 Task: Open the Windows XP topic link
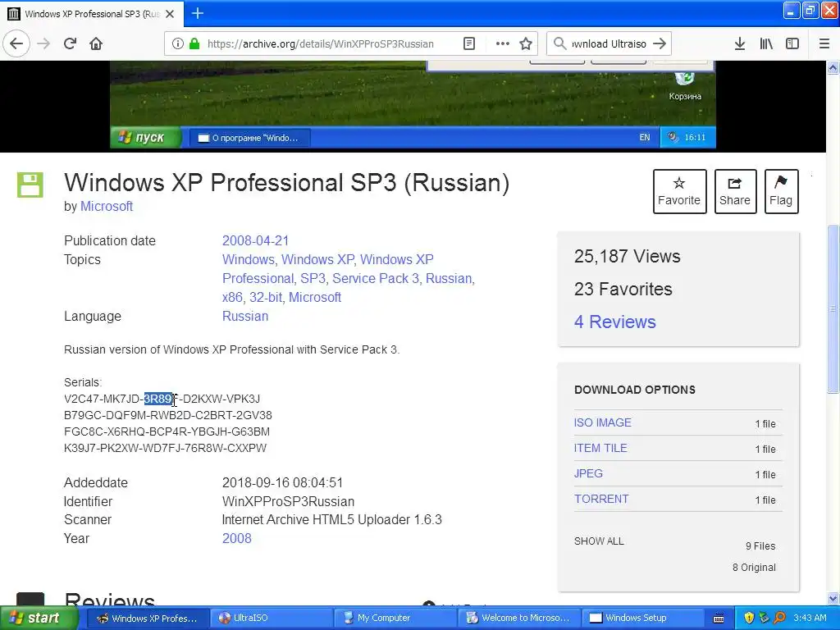click(317, 259)
